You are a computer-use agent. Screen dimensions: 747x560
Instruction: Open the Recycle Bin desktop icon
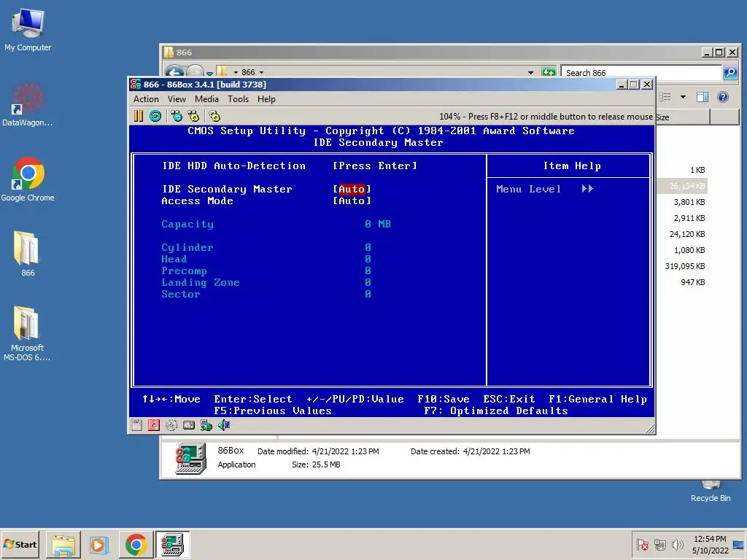click(x=711, y=491)
